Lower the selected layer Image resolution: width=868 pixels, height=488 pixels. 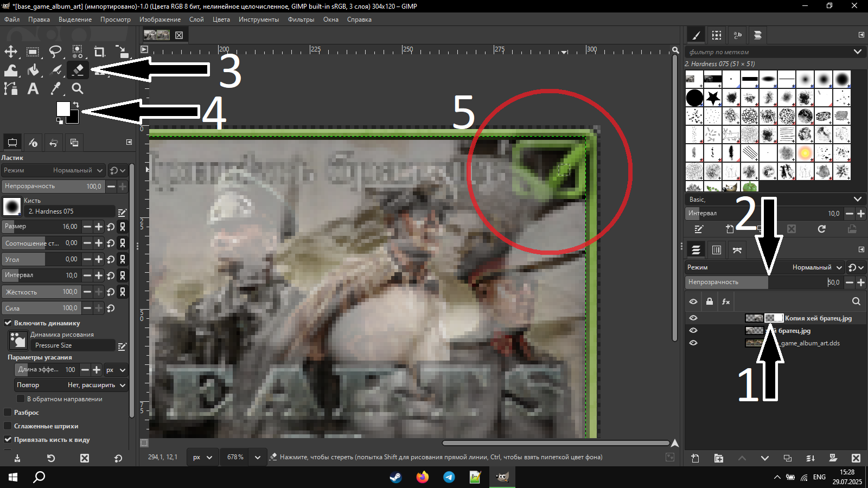765,458
